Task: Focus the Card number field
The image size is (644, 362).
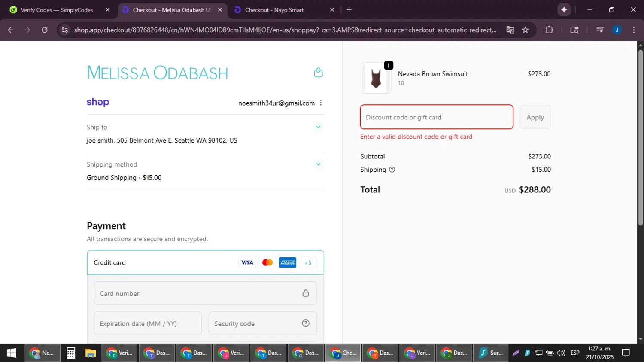Action: point(205,293)
